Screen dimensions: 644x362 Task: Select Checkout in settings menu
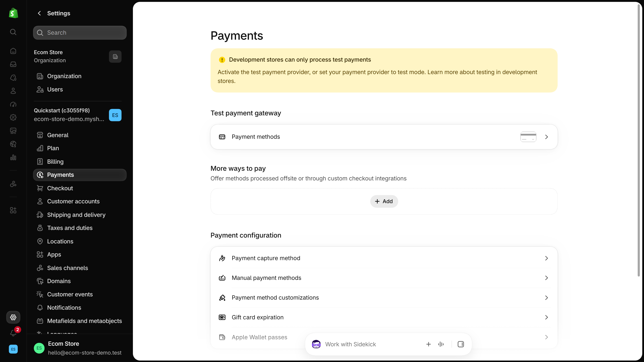[x=80, y=188]
